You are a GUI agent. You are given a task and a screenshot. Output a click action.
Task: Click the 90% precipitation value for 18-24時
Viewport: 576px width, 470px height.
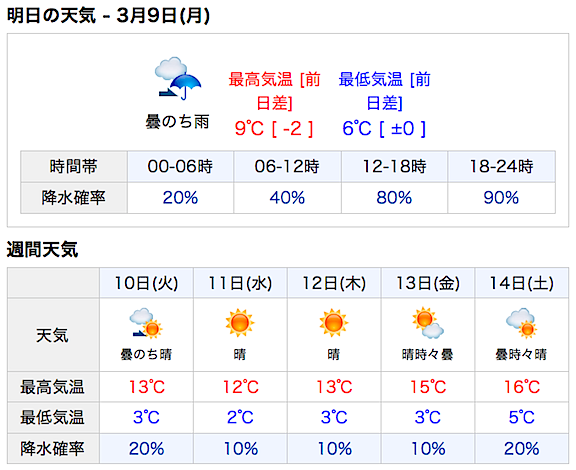click(x=501, y=198)
